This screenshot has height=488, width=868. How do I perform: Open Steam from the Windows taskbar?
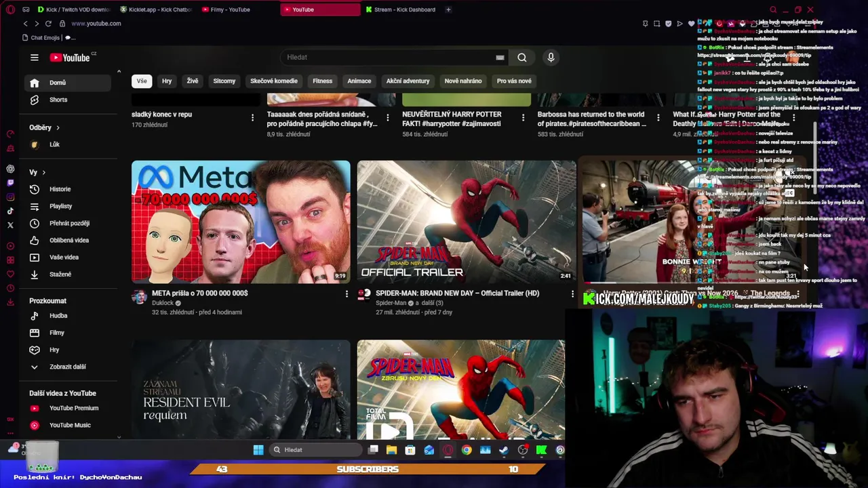[504, 450]
